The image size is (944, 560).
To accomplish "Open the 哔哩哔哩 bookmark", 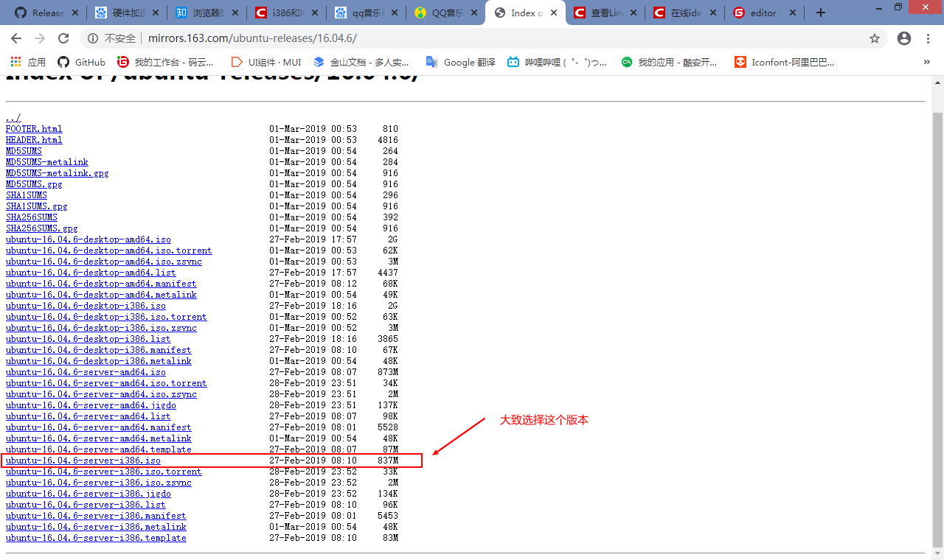I will tap(558, 62).
